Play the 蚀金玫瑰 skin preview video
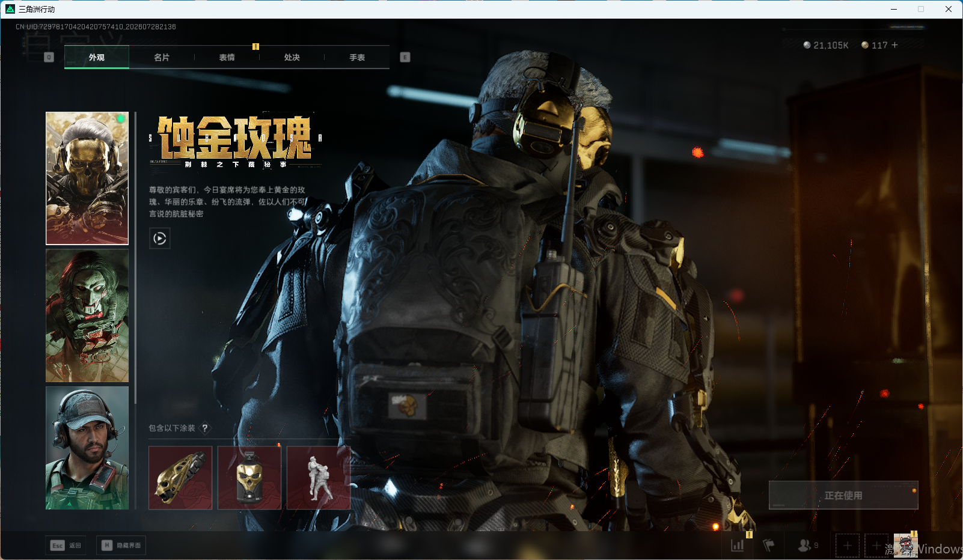The width and height of the screenshot is (963, 560). tap(160, 239)
